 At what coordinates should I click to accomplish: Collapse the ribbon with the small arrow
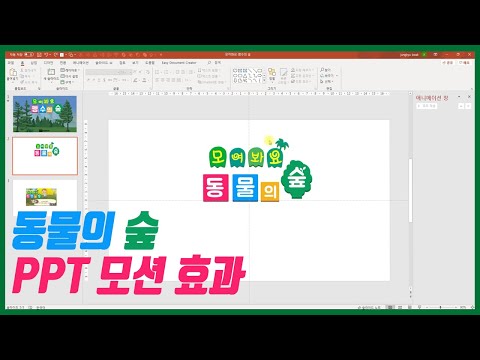click(x=472, y=89)
